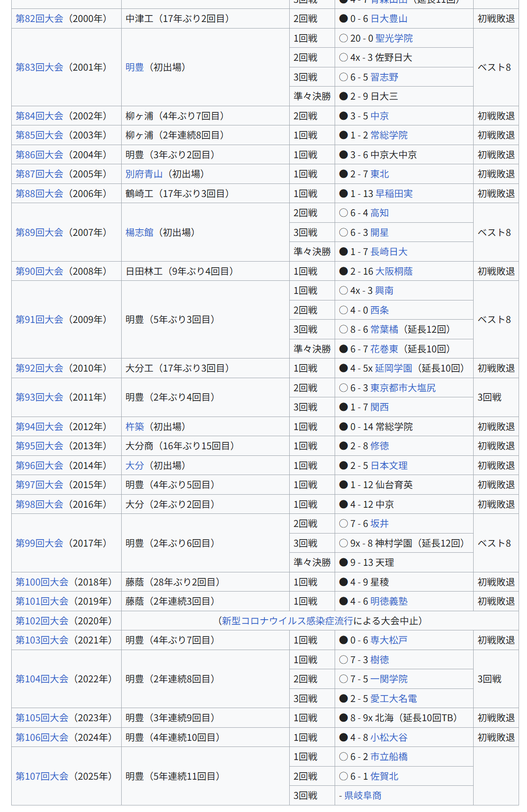Open the 第103回大会 link
Image resolution: width=527 pixels, height=812 pixels.
[42, 640]
